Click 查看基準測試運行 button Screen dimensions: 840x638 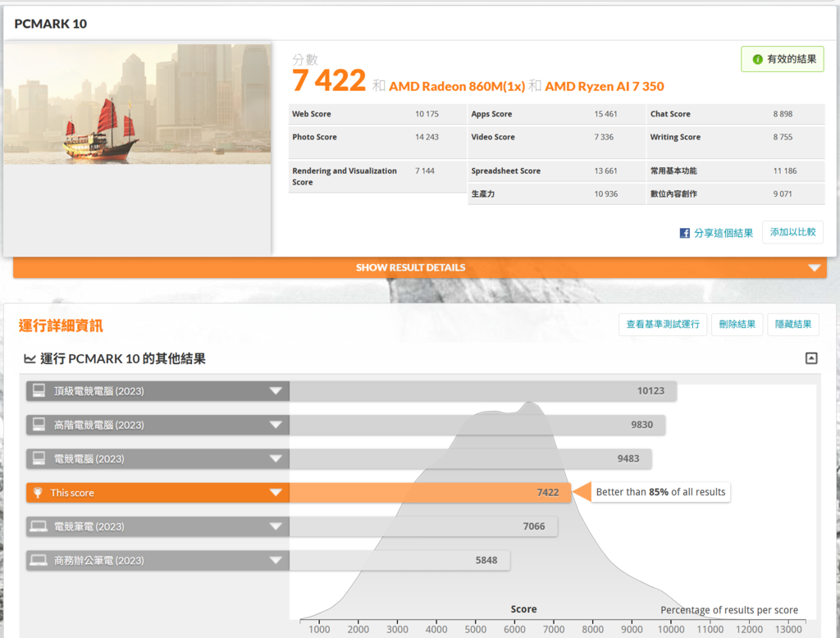663,325
